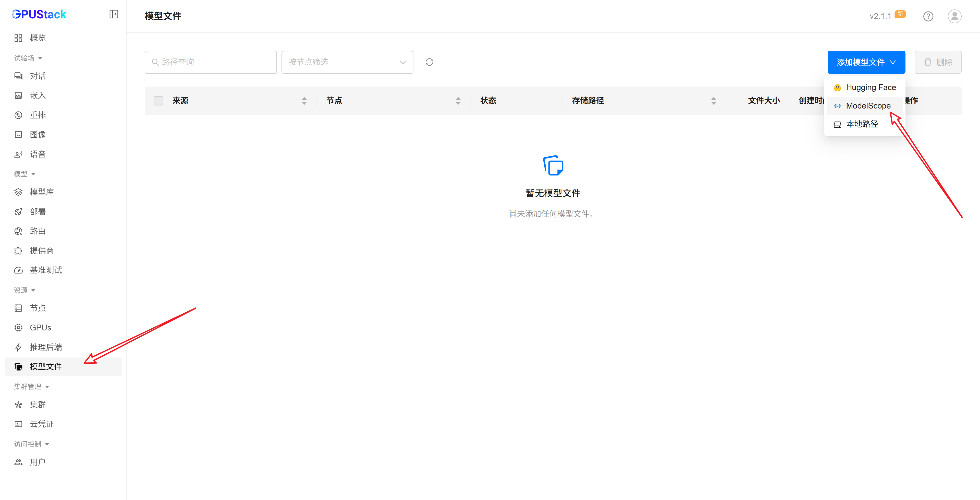The width and height of the screenshot is (980, 500).
Task: Open the 推理后端 inference backends page
Action: point(63,347)
